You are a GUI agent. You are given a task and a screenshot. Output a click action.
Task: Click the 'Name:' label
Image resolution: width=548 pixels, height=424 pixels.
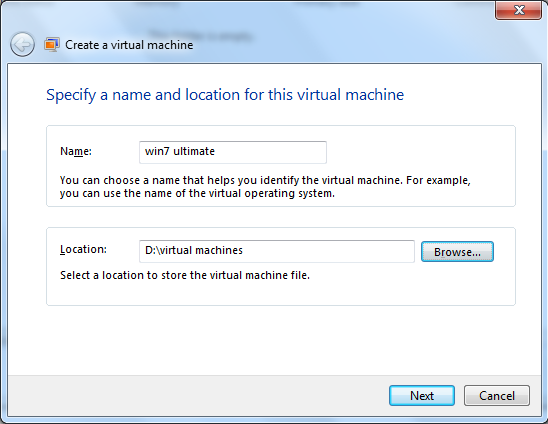(76, 151)
